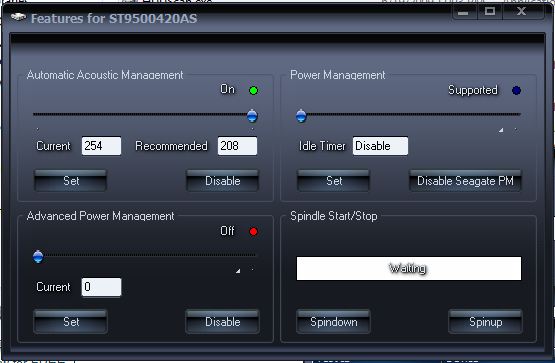This screenshot has width=555, height=363.
Task: Click the Recommended value field showing 208
Action: [237, 146]
